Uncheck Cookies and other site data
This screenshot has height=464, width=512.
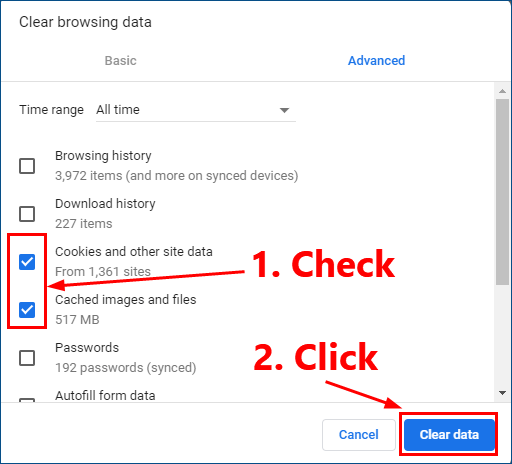[27, 262]
